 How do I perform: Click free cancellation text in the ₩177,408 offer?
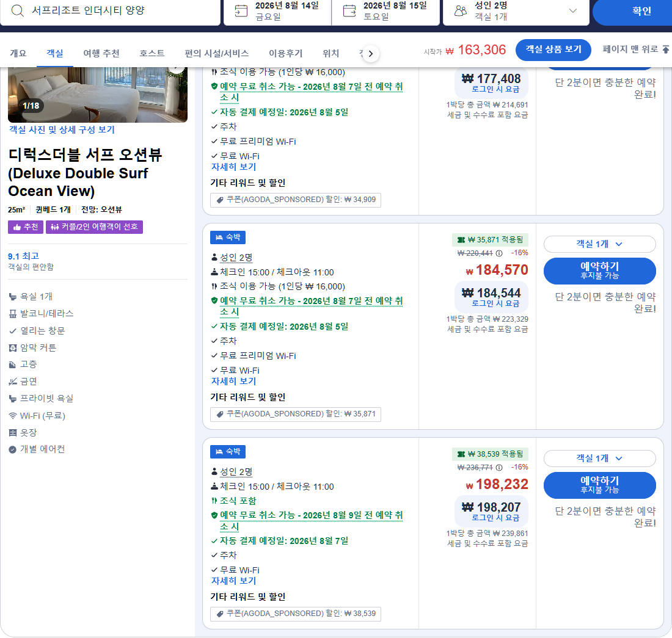[x=311, y=92]
